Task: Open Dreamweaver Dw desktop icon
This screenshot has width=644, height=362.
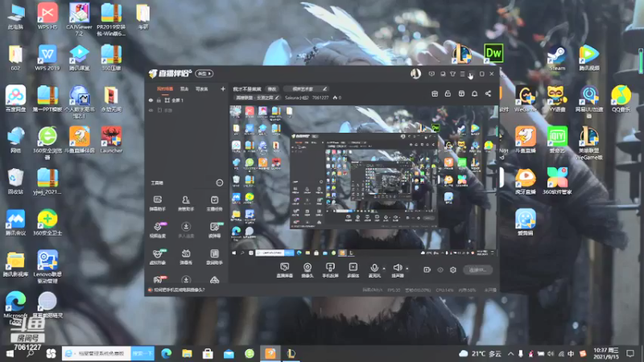Action: [493, 53]
